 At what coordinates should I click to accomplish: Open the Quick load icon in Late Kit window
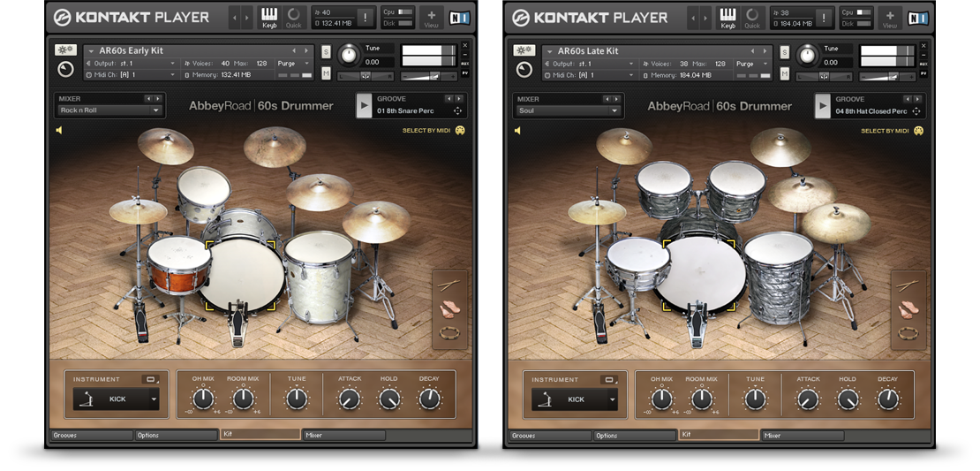pyautogui.click(x=752, y=18)
